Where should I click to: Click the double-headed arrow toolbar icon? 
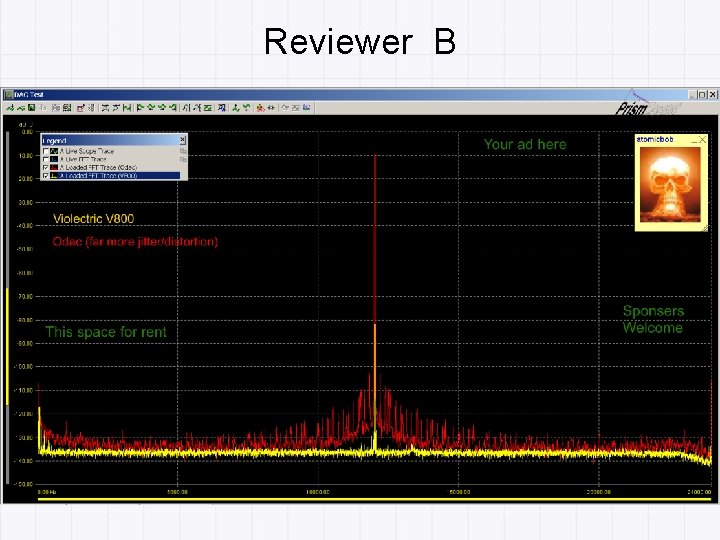271,108
